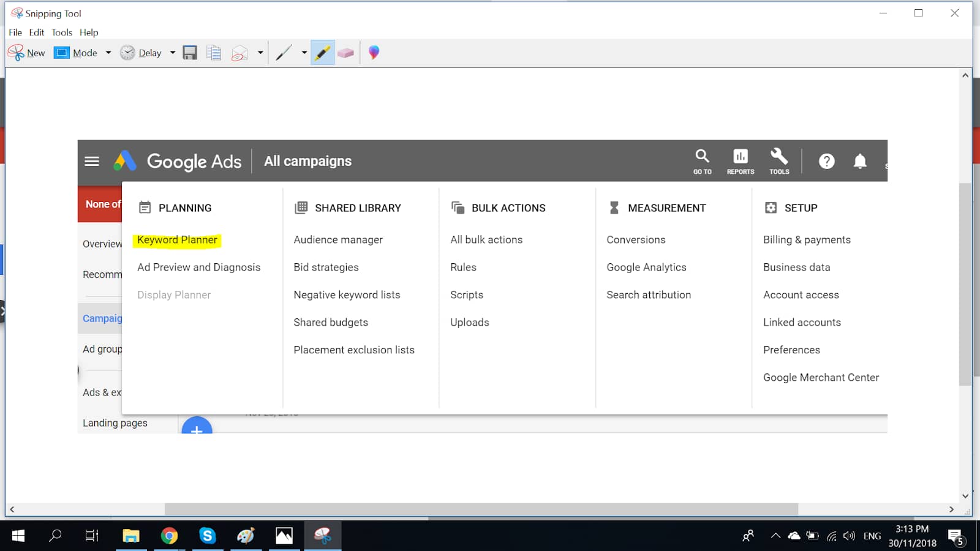Open Negative keyword lists
The width and height of the screenshot is (980, 551).
coord(347,295)
